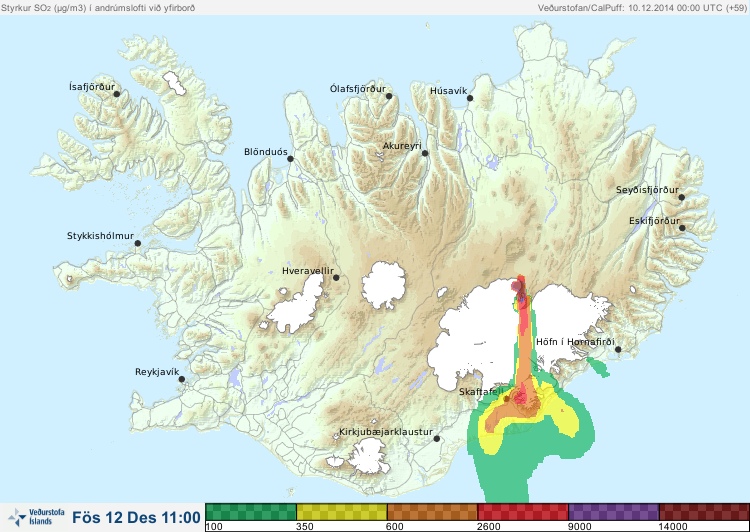Screen dimensions: 750x532
Task: Click the Seyðisfjörður location dot
Action: 682,197
